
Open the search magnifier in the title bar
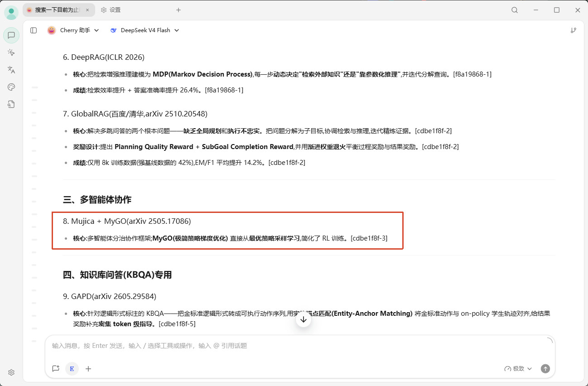point(515,10)
